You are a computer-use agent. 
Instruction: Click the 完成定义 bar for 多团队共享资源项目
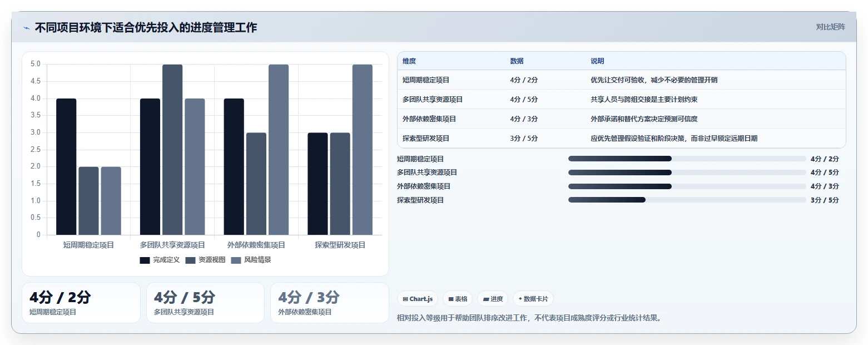click(x=150, y=166)
